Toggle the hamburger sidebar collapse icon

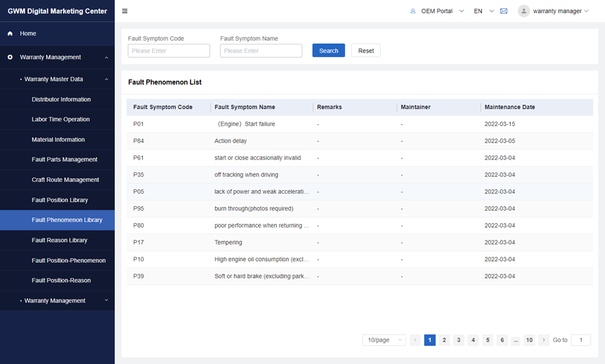pos(125,11)
